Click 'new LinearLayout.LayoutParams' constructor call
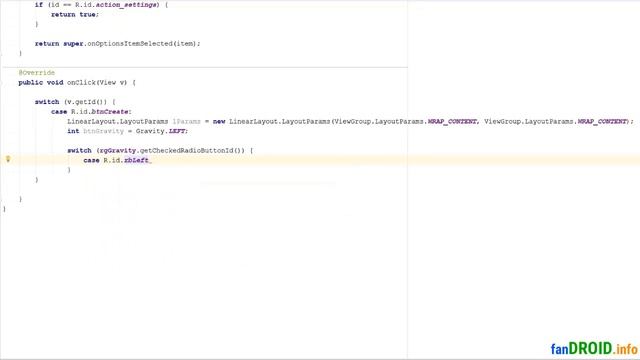This screenshot has width=640, height=360. point(271,121)
